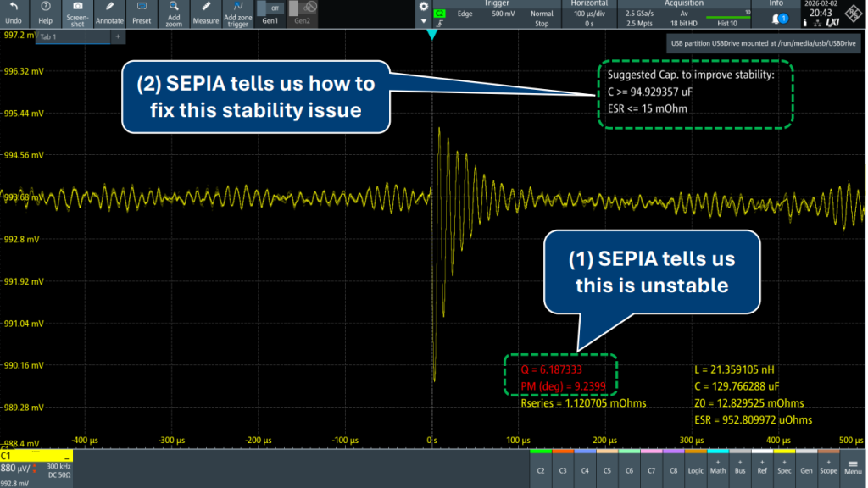The width and height of the screenshot is (868, 488).
Task: Click the 18 bit HD resolution
Action: coord(684,24)
